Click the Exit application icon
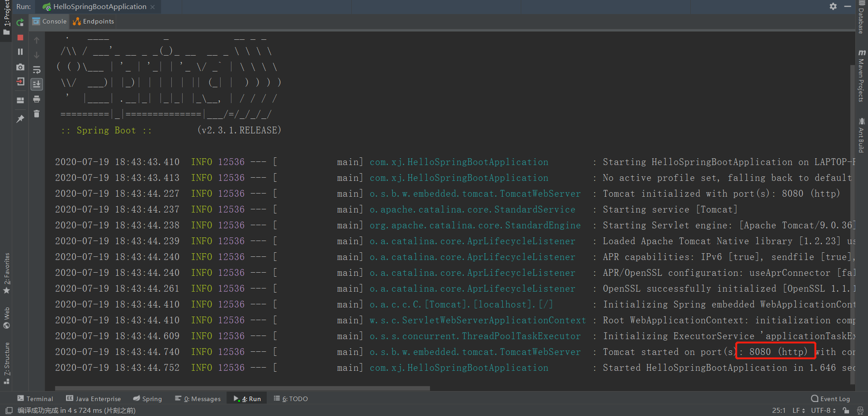The height and width of the screenshot is (416, 868). pos(20,82)
